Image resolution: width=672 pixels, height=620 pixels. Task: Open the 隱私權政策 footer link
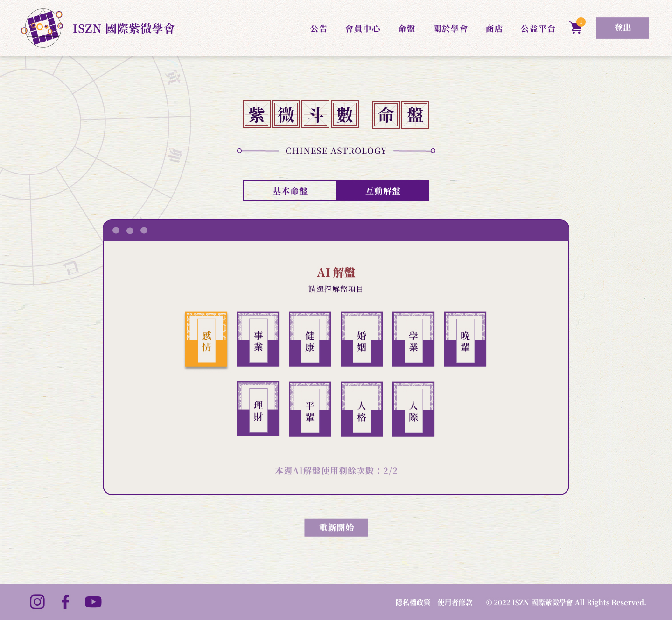click(x=413, y=602)
